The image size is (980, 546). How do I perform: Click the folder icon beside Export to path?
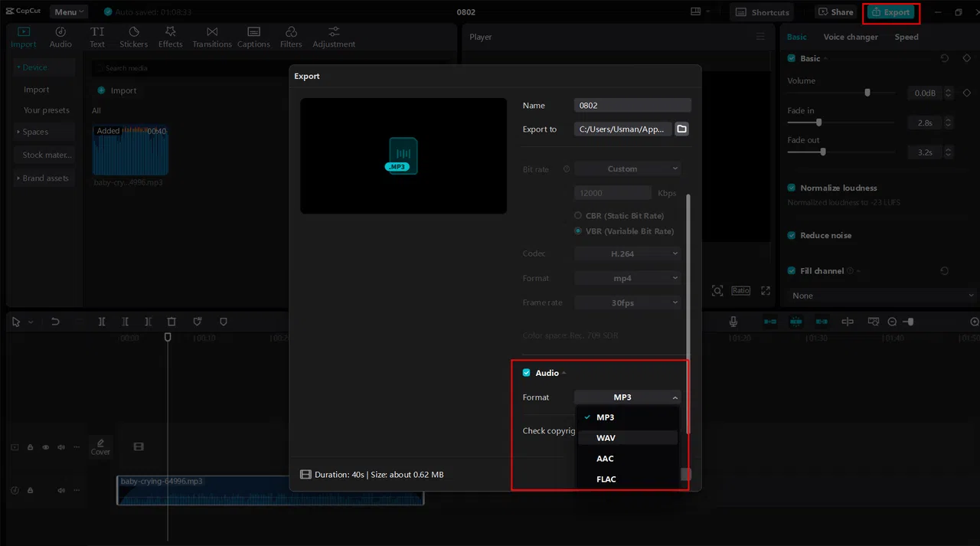coord(681,129)
